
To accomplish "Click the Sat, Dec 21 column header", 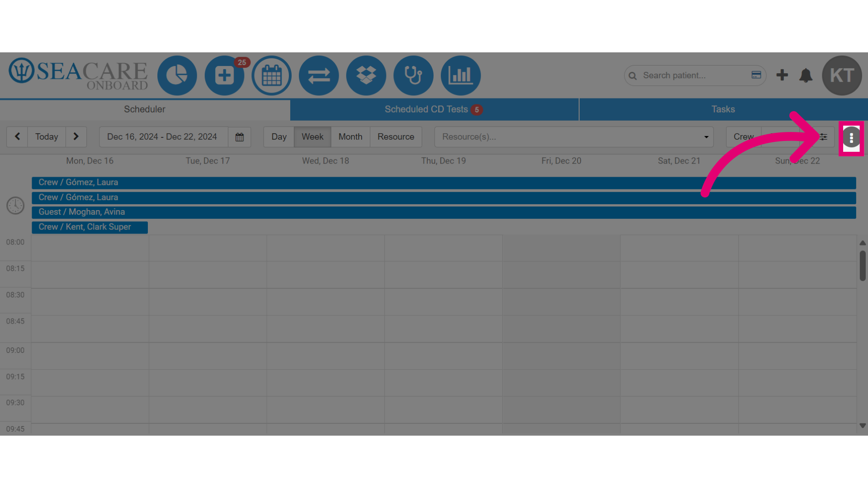I will pyautogui.click(x=679, y=161).
